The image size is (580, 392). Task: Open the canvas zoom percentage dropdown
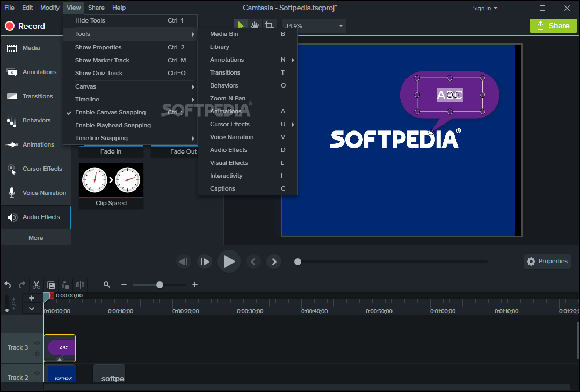point(340,26)
